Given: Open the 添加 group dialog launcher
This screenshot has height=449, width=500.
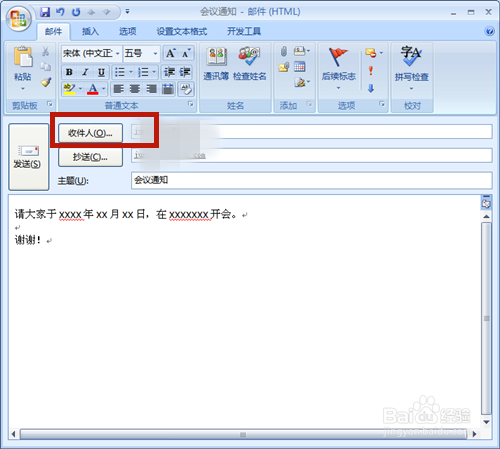Looking at the screenshot, I should pos(309,104).
